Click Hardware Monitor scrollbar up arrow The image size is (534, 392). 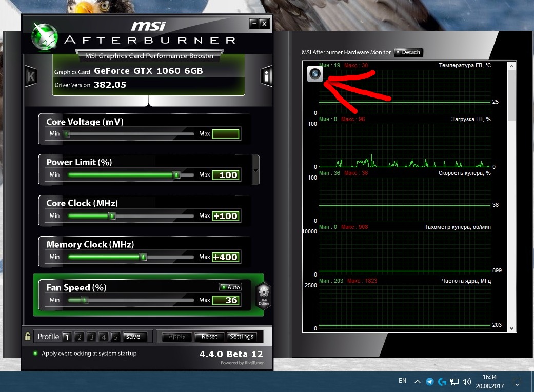(511, 66)
